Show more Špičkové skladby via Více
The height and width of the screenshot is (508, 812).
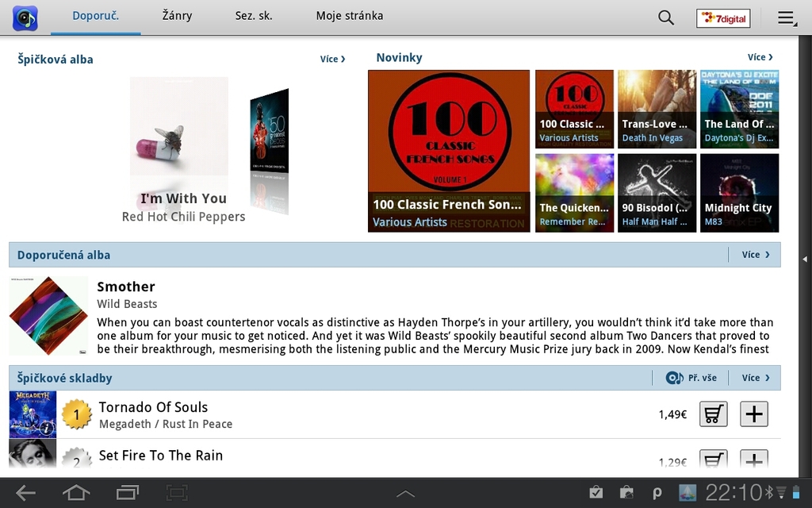click(755, 378)
